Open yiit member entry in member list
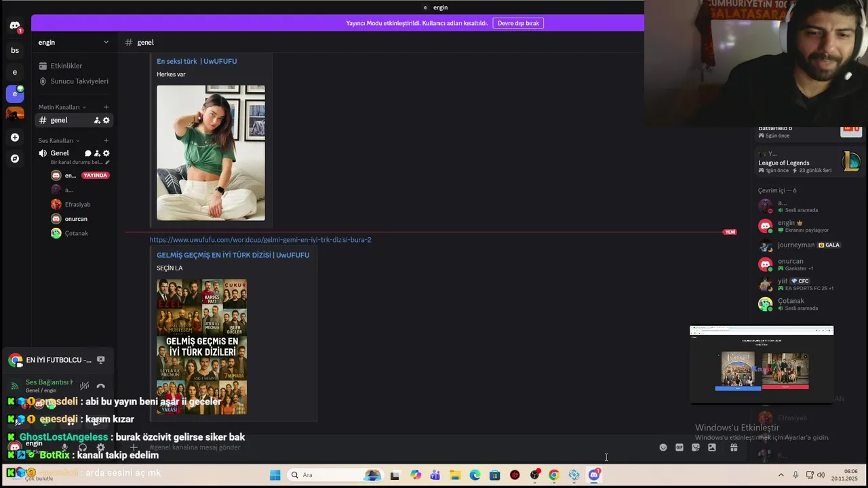 (x=808, y=284)
